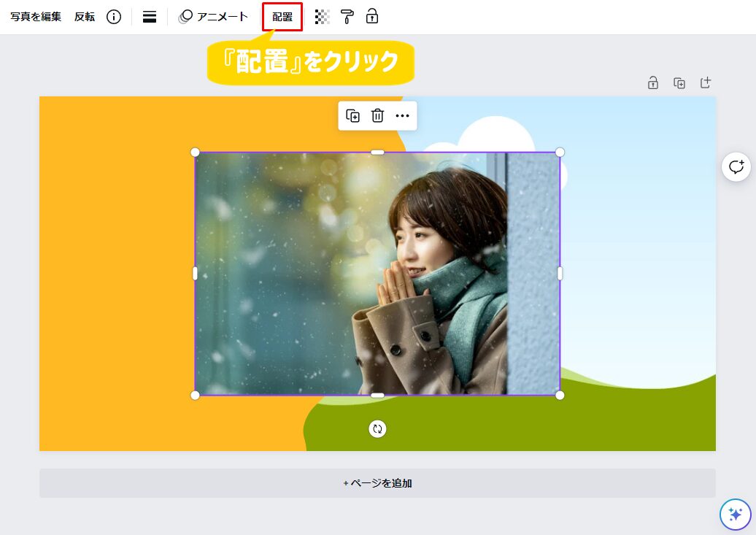Open the 配置 position menu
Image resolution: width=756 pixels, height=535 pixels.
tap(282, 17)
